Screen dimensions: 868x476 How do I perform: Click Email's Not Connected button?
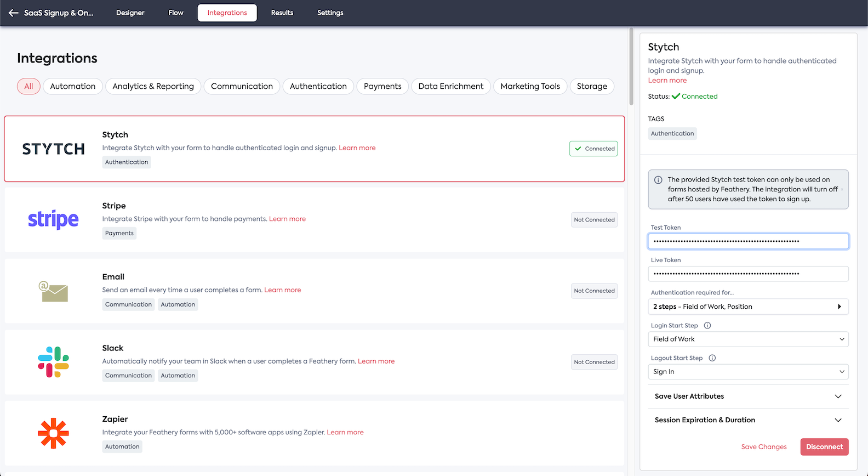pyautogui.click(x=595, y=291)
